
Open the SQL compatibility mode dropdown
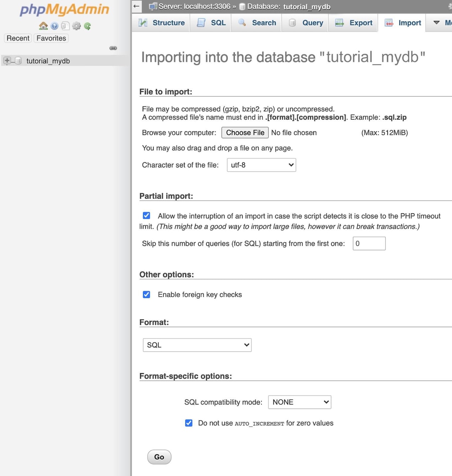pos(299,402)
